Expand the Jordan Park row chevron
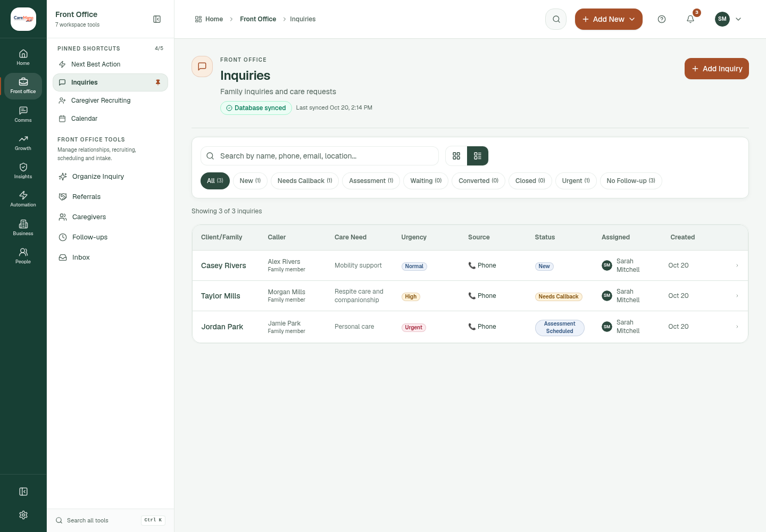 click(737, 327)
